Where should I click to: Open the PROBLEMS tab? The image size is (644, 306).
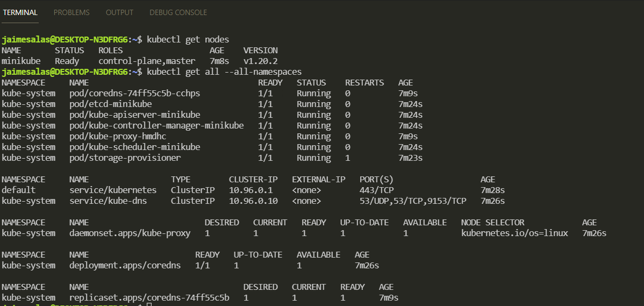pos(71,12)
